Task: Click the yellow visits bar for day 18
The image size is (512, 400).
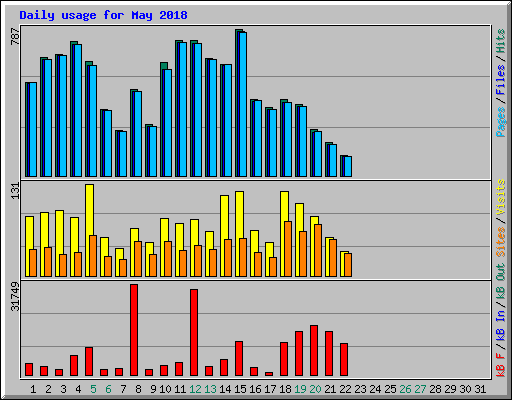Action: pos(284,207)
